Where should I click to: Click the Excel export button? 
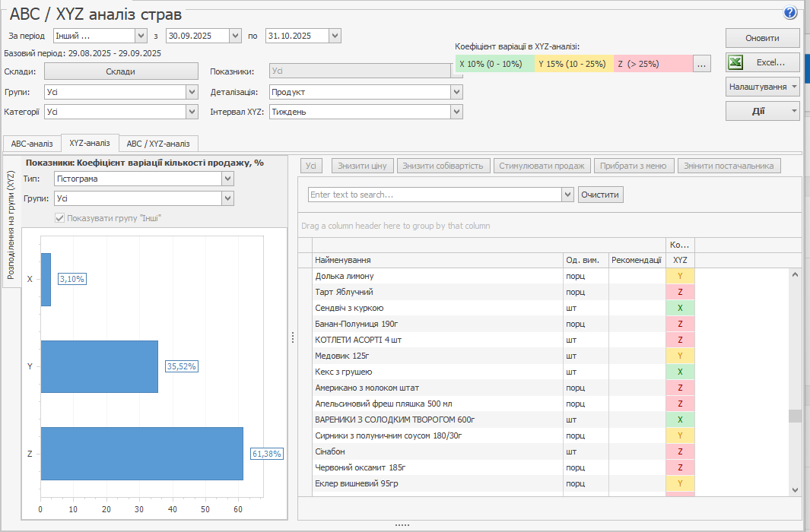pos(762,62)
